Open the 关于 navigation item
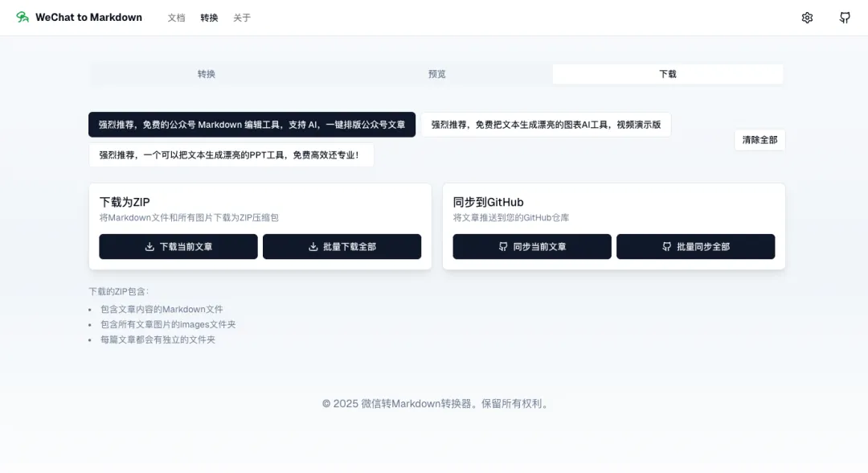Viewport: 868px width, 473px height. [x=242, y=18]
